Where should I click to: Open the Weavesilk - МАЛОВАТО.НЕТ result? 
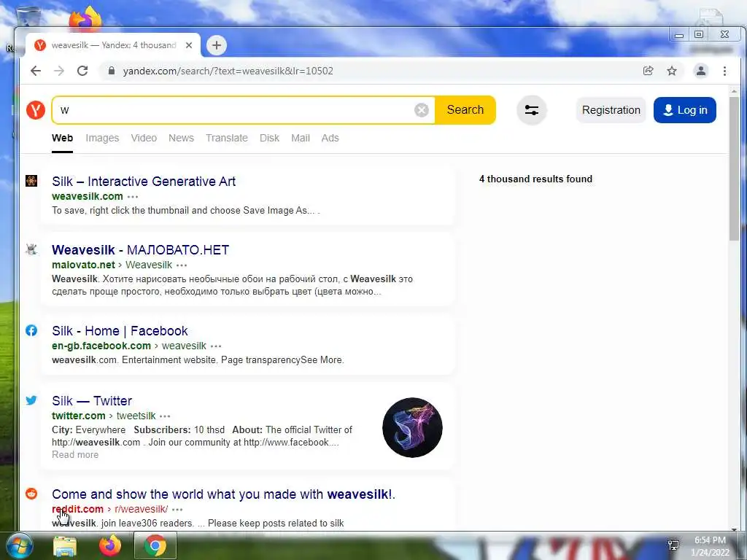click(141, 250)
